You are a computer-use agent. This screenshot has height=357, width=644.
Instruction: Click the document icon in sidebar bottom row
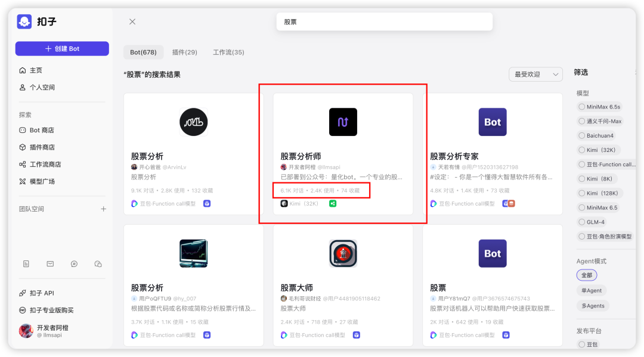point(26,264)
